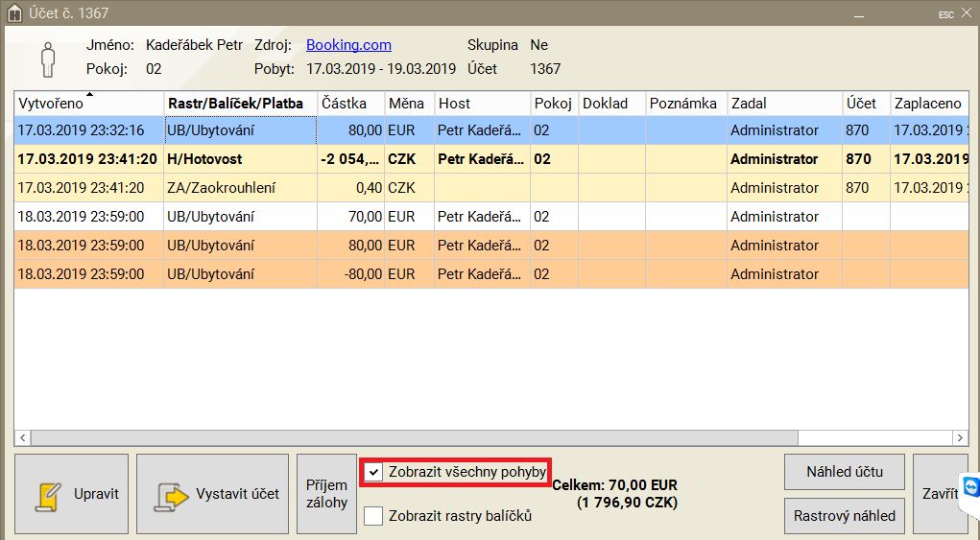The width and height of the screenshot is (980, 540).
Task: Open Náhled účtu preview
Action: click(x=844, y=472)
